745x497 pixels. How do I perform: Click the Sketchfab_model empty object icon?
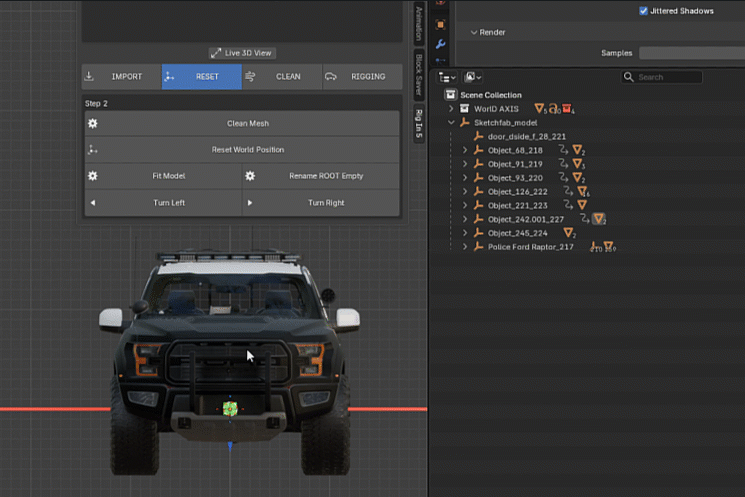[465, 123]
